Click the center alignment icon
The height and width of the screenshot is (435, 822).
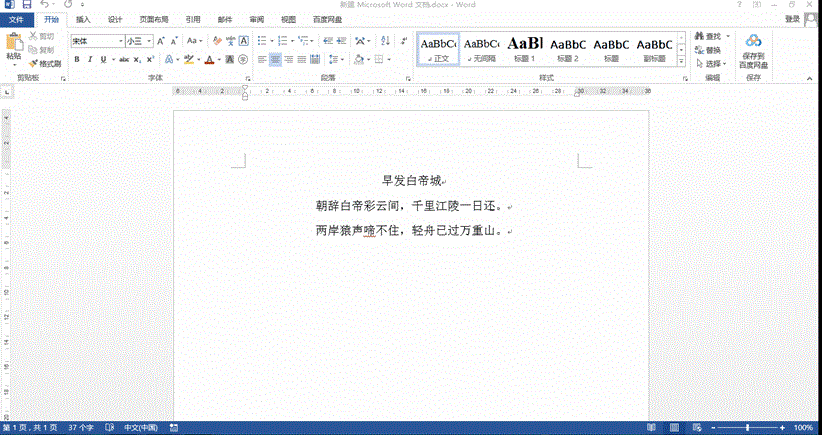(x=275, y=60)
